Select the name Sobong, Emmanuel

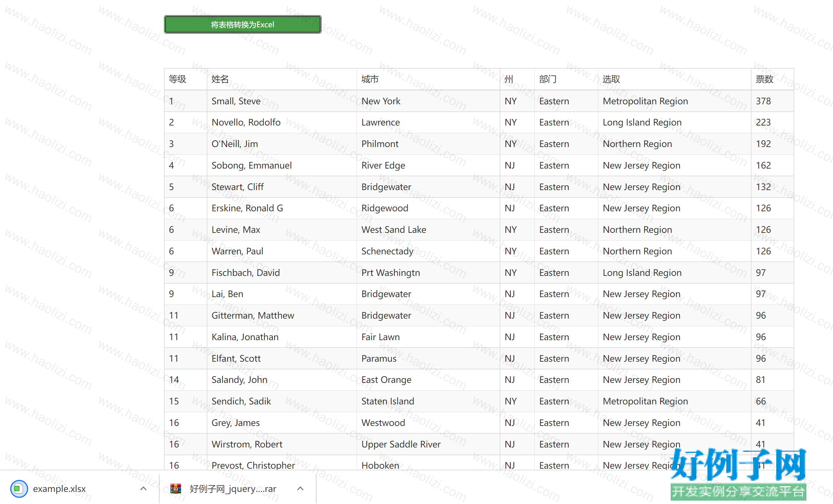[x=252, y=165]
